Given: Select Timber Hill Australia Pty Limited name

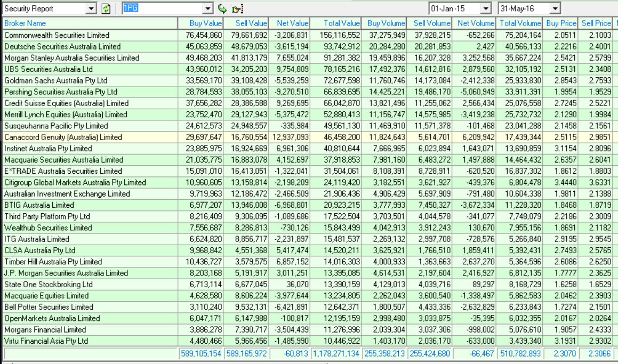Looking at the screenshot, I should coord(53,262).
